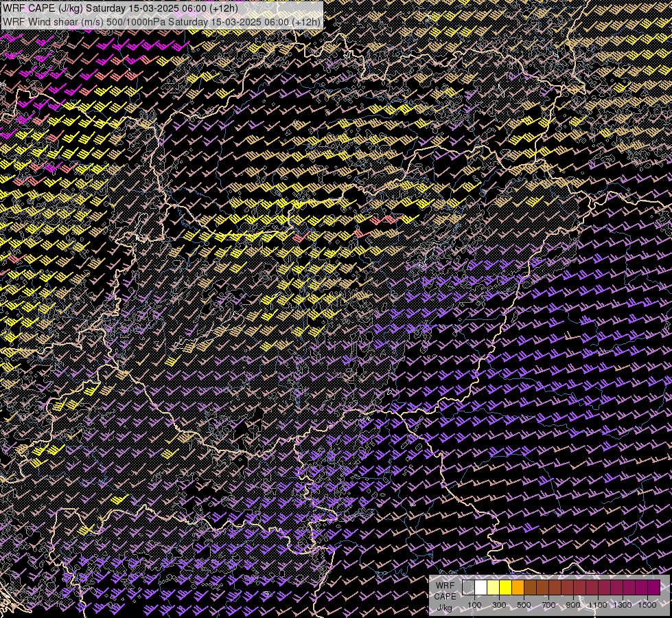Select the legend value 1100
This screenshot has height=618, width=672.
pyautogui.click(x=598, y=605)
